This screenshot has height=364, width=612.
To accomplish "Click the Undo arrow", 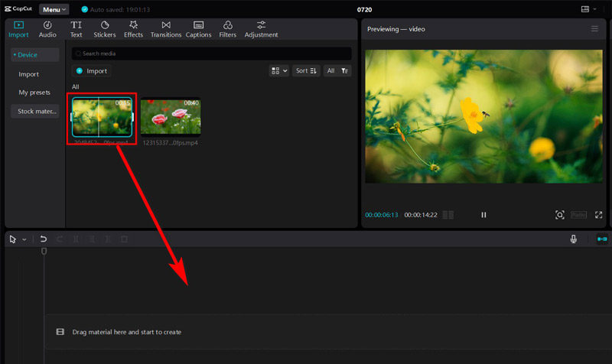I will pyautogui.click(x=44, y=239).
